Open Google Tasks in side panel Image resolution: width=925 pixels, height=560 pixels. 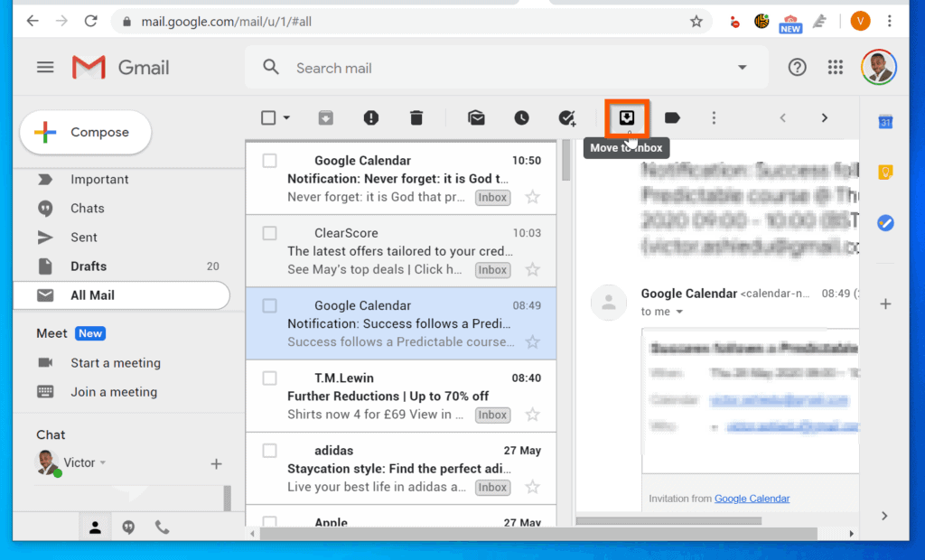[885, 223]
